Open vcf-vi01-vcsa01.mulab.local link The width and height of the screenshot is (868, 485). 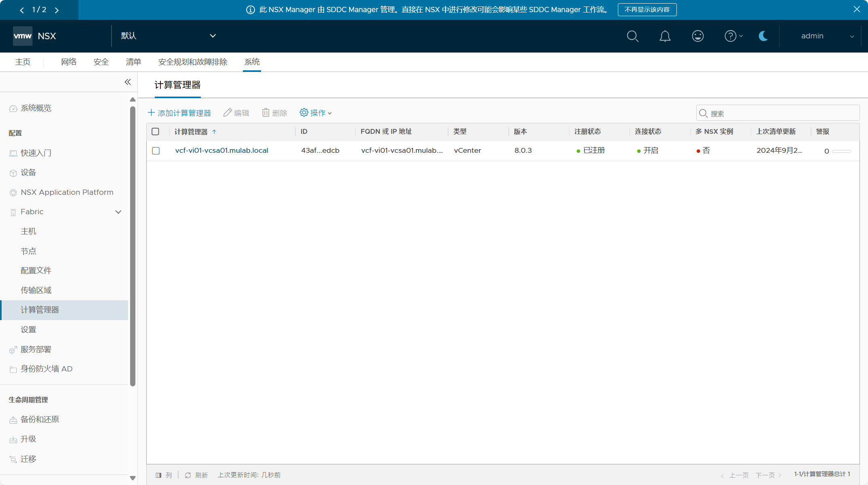click(221, 150)
